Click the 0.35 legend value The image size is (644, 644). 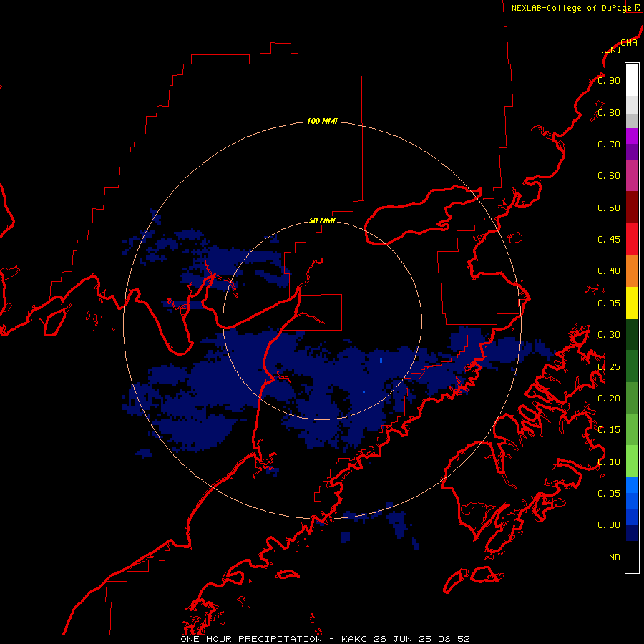[x=609, y=303]
